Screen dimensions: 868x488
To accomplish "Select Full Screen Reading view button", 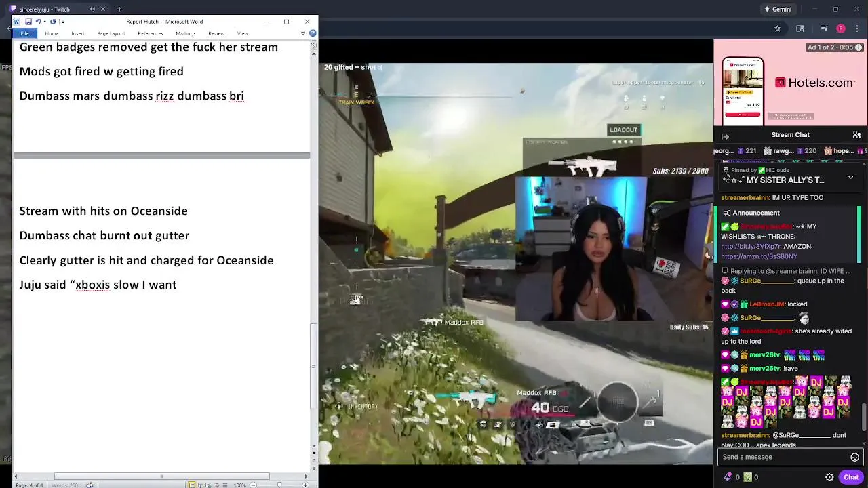I will [200, 485].
